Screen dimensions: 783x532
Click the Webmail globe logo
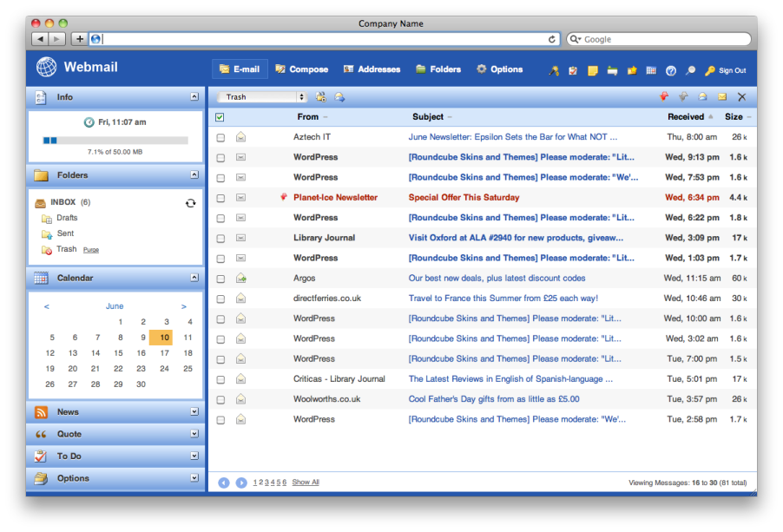[x=46, y=67]
